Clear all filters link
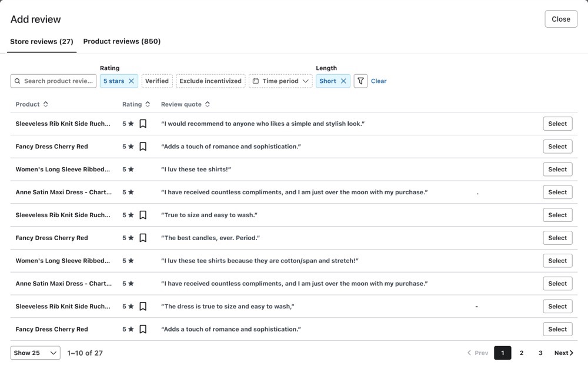Screen dimensions: 588x365 pos(379,81)
